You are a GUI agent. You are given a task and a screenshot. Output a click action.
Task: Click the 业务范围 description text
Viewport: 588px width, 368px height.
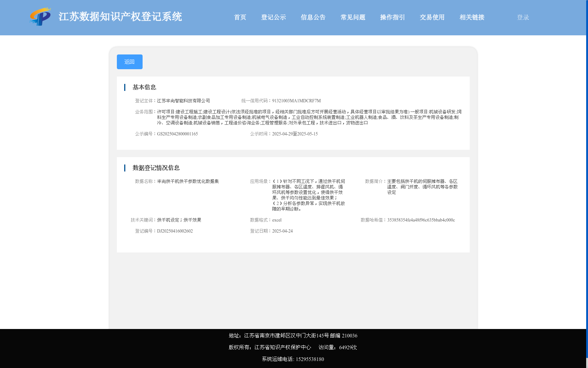tap(309, 117)
